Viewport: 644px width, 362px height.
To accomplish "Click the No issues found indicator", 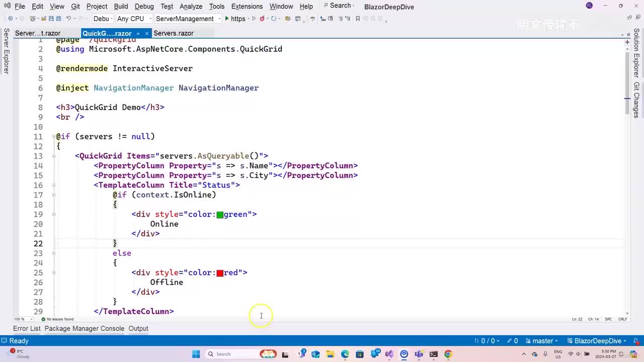I will tap(57, 319).
